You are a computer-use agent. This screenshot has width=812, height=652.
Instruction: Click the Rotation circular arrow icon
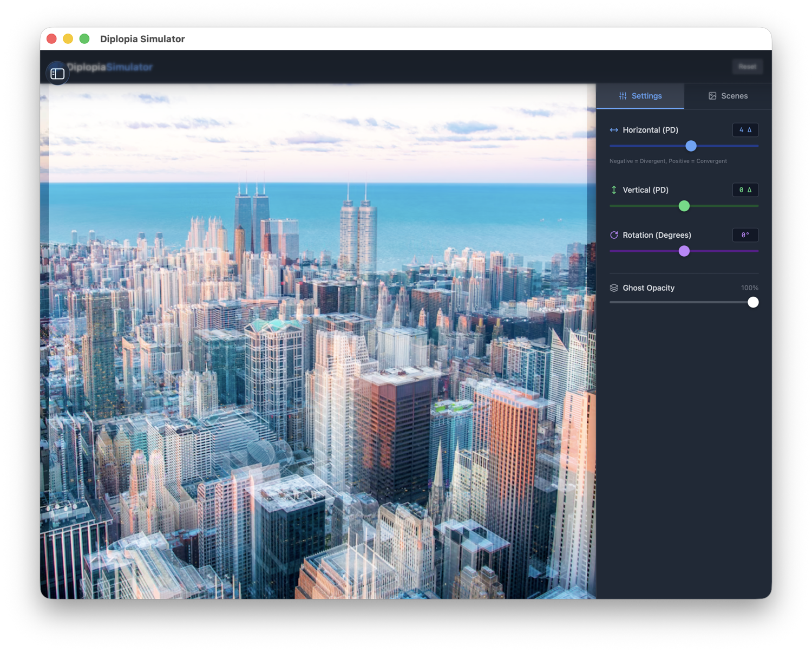point(614,235)
